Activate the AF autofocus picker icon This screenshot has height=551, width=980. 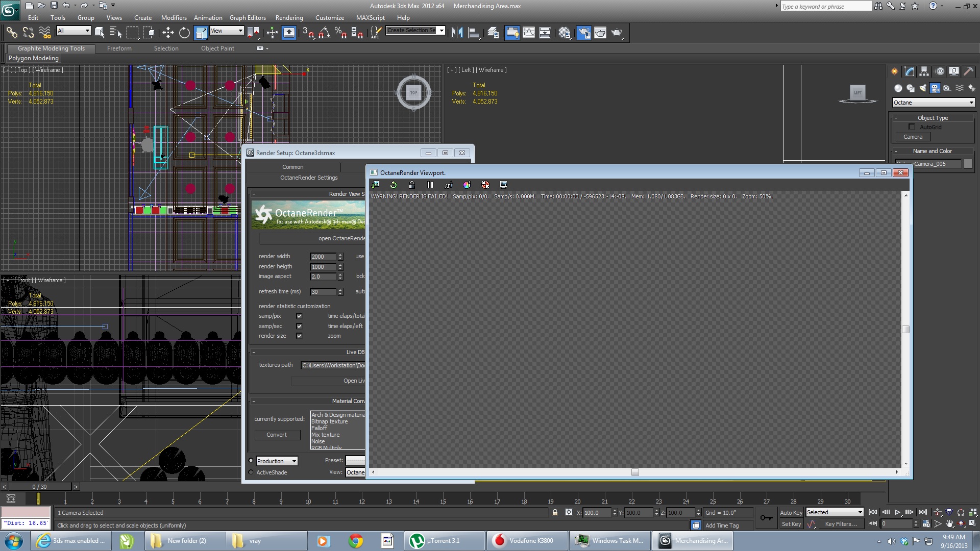tap(448, 185)
